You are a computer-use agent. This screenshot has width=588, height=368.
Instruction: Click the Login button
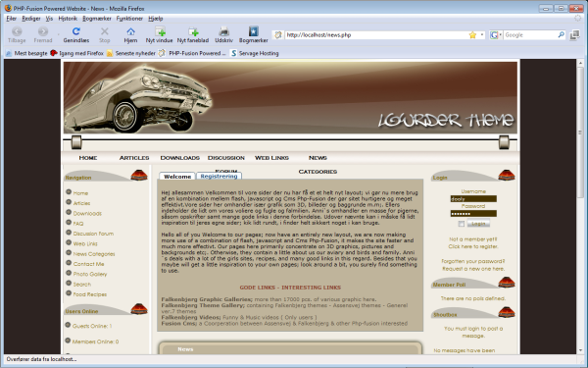click(x=478, y=224)
